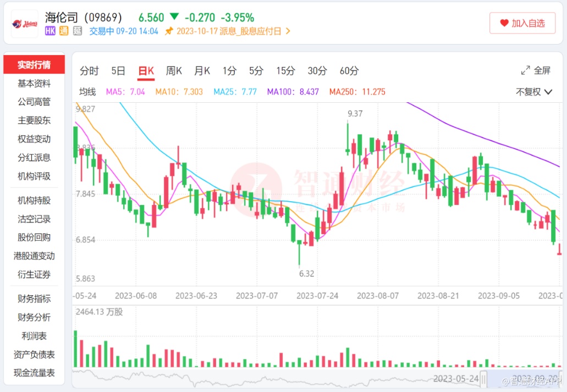
Task: Click the orange 通 Stock Connect badge
Action: tap(64, 31)
